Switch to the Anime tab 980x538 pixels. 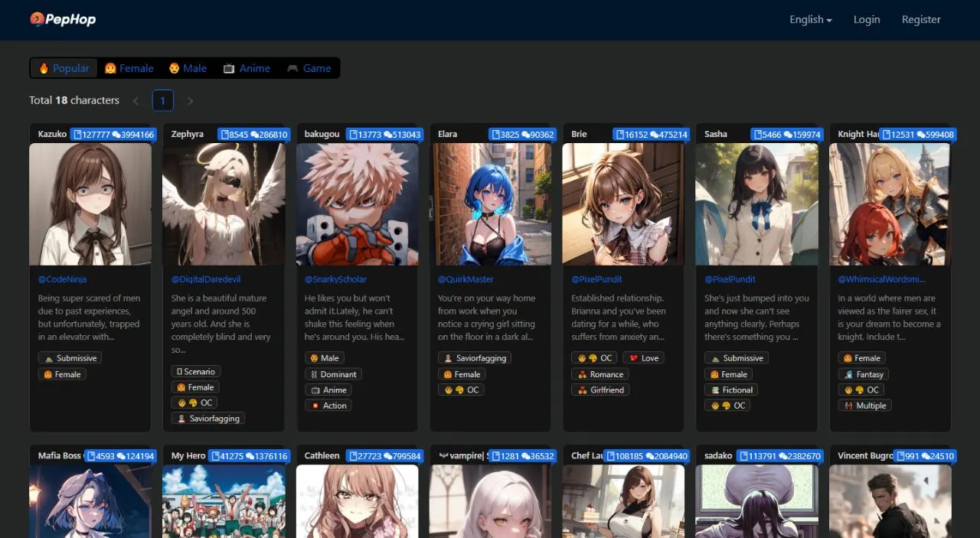(x=247, y=68)
